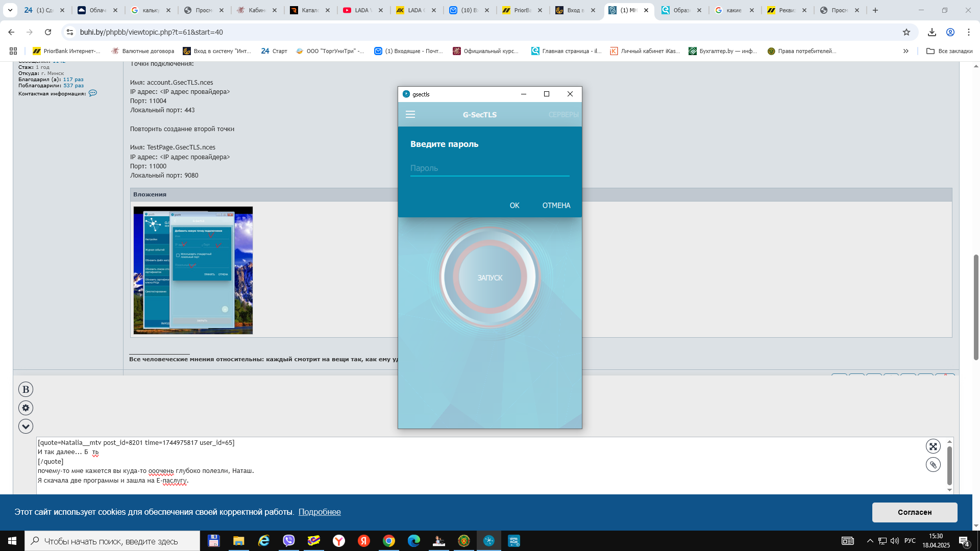Viewport: 980px width, 551px height.
Task: Expand the hidden bookmarks overflow chevron
Action: [x=906, y=51]
